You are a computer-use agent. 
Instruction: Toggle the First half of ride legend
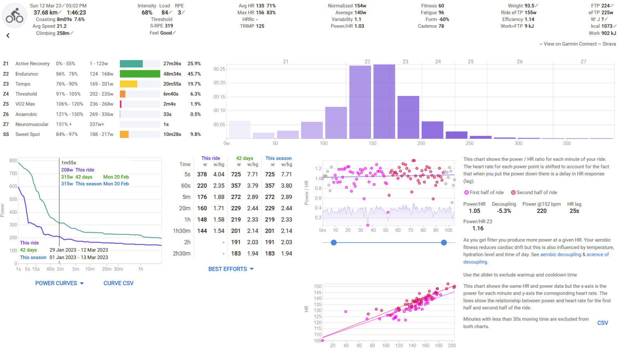484,192
